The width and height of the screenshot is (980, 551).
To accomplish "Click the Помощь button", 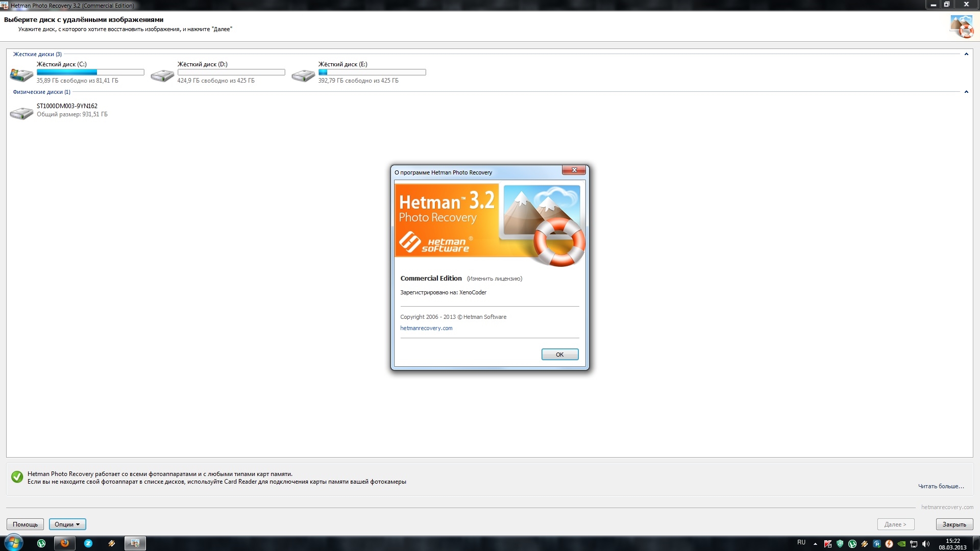I will click(x=25, y=524).
